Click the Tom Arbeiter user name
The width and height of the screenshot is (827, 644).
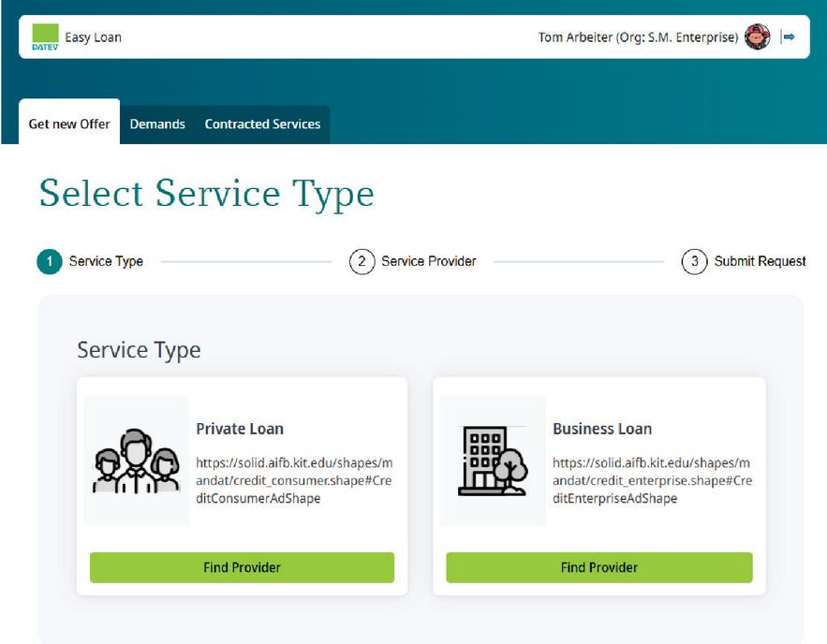639,37
